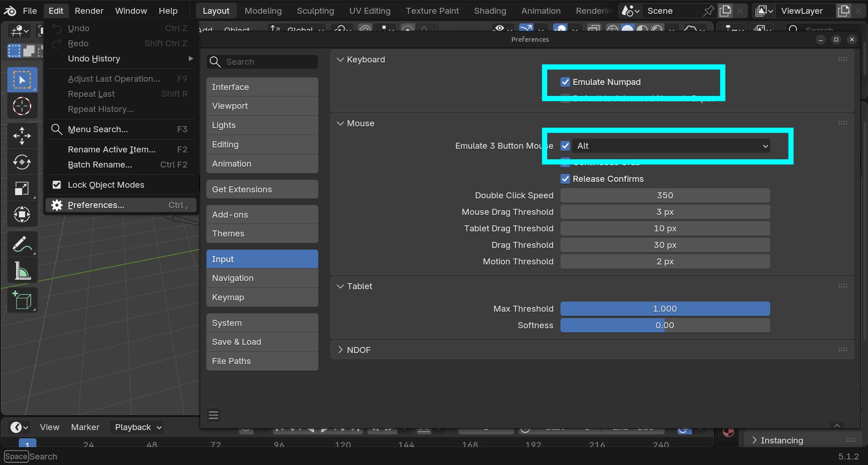The height and width of the screenshot is (465, 868).
Task: Click the frame 1 marker in the timeline
Action: 28,444
